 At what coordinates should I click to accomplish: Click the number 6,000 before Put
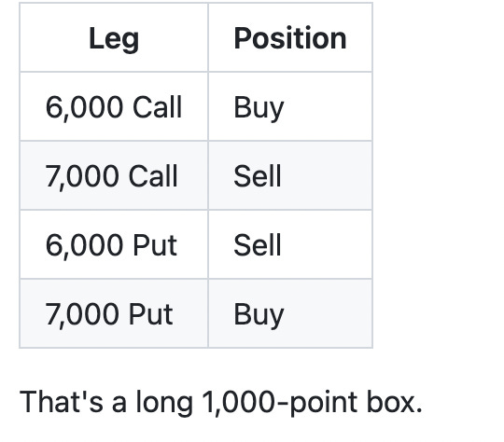point(84,246)
